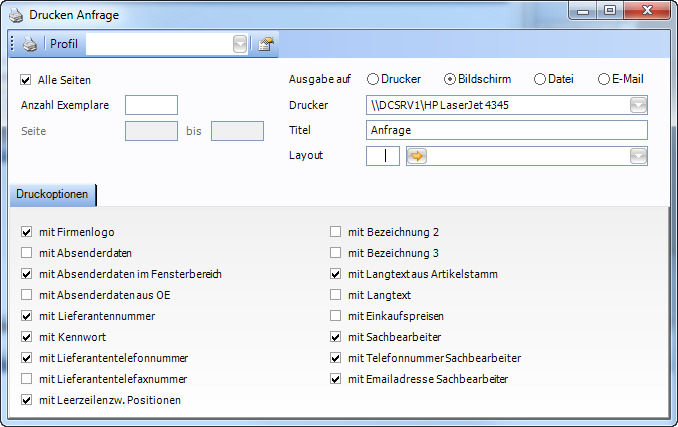Click the orange arrow icon next to Layout

pos(416,156)
